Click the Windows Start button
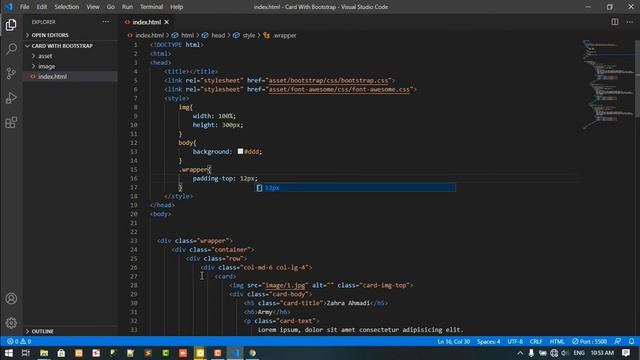640x360 pixels. click(x=9, y=353)
